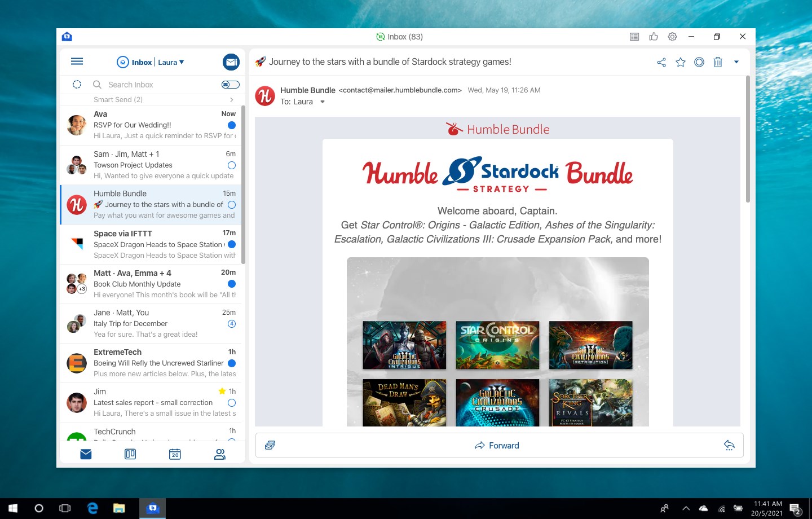Viewport: 812px width, 519px height.
Task: Click Galactic Civilizations Crusade thumbnail
Action: pyautogui.click(x=497, y=402)
